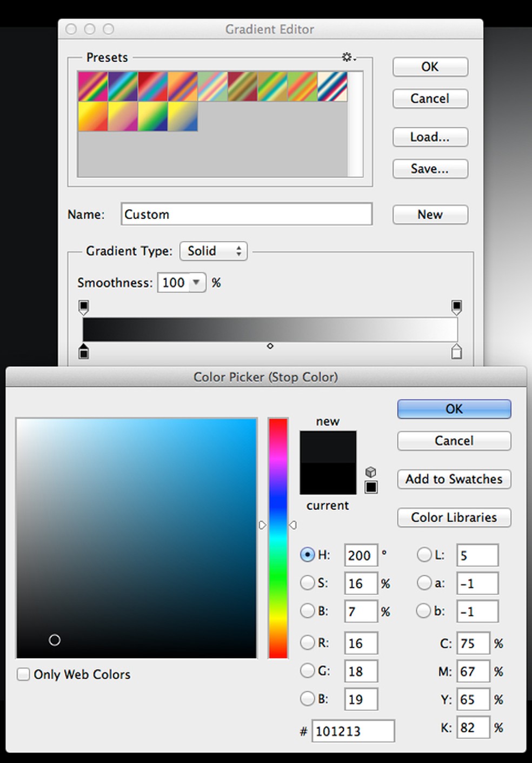Click the hex color input field
Viewport: 532px width, 763px height.
click(353, 731)
